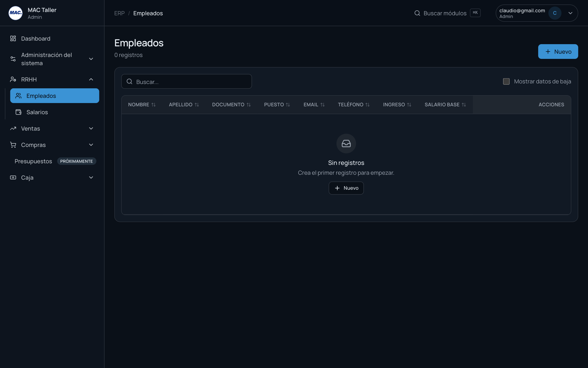The height and width of the screenshot is (368, 588).
Task: Click the ⌘K shortcut badge
Action: 475,13
